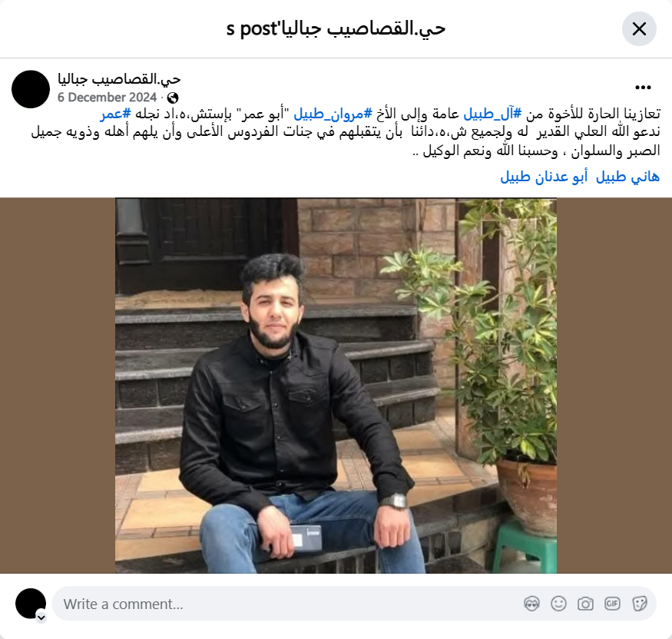Follow the #آل_طبيل hashtag

493,114
